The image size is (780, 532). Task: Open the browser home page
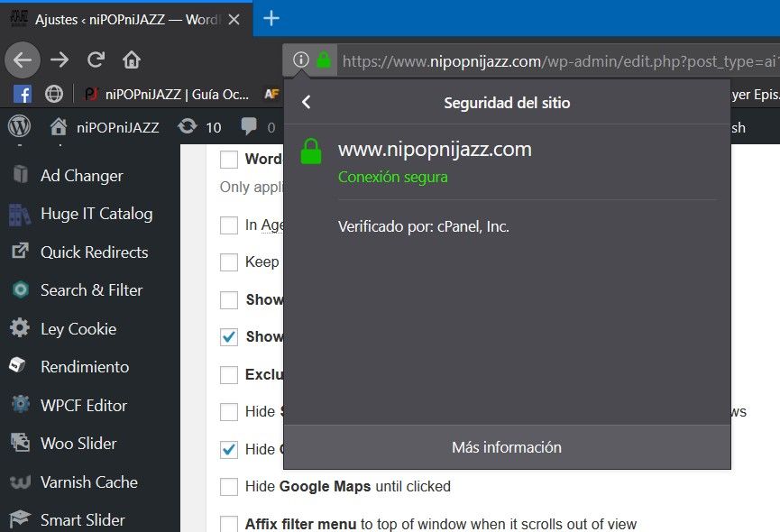pos(132,60)
